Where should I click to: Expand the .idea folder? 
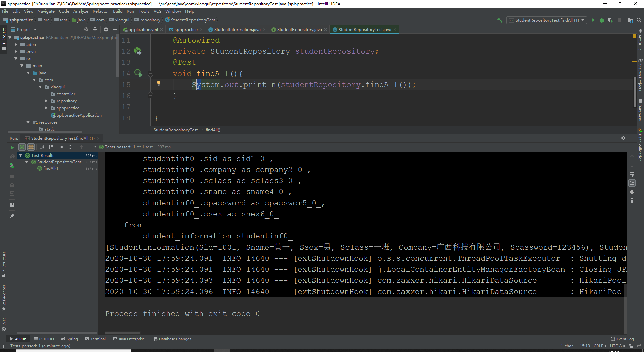(16, 44)
